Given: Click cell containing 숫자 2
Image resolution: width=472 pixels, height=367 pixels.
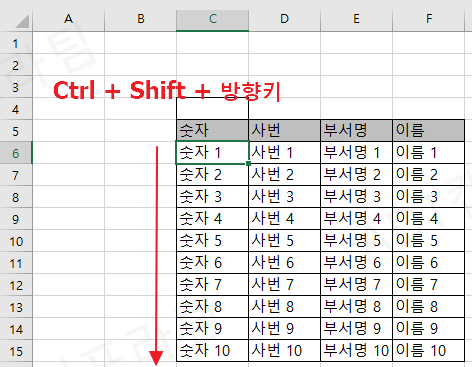Looking at the screenshot, I should 212,175.
